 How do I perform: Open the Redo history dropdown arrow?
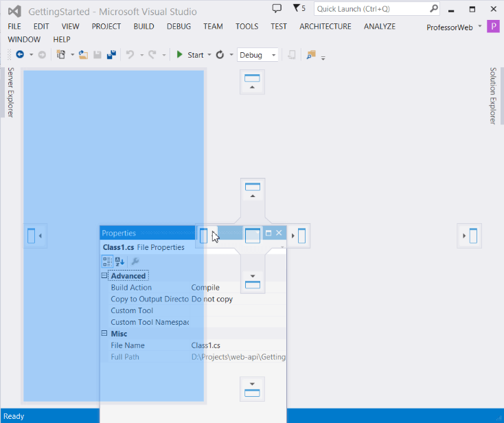164,55
